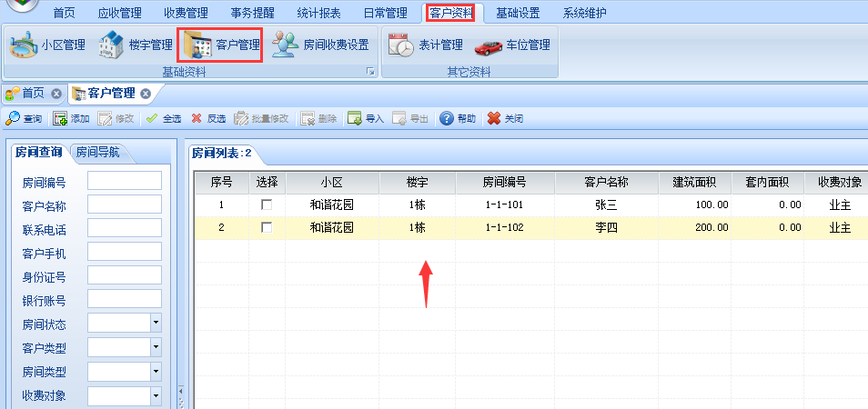Sort by the 楼宇 column header

pos(418,183)
